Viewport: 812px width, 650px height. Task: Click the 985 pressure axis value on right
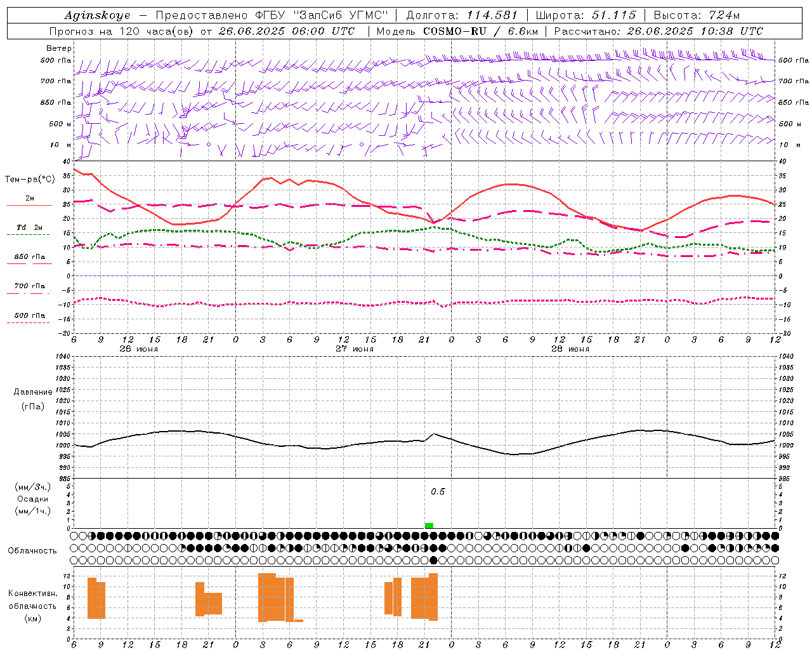point(785,479)
